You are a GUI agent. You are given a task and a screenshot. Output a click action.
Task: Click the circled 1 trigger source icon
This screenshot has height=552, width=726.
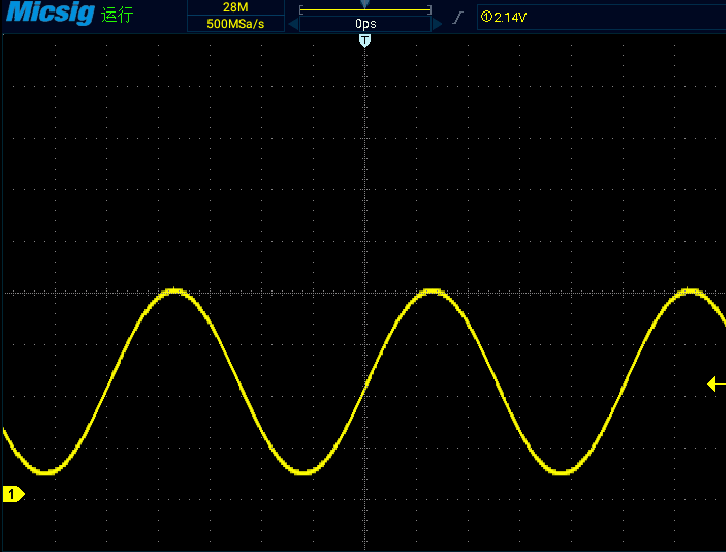tap(486, 17)
